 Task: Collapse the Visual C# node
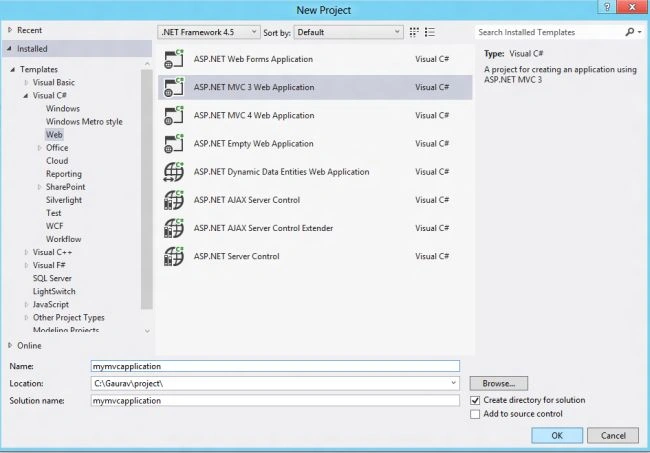pyautogui.click(x=26, y=96)
